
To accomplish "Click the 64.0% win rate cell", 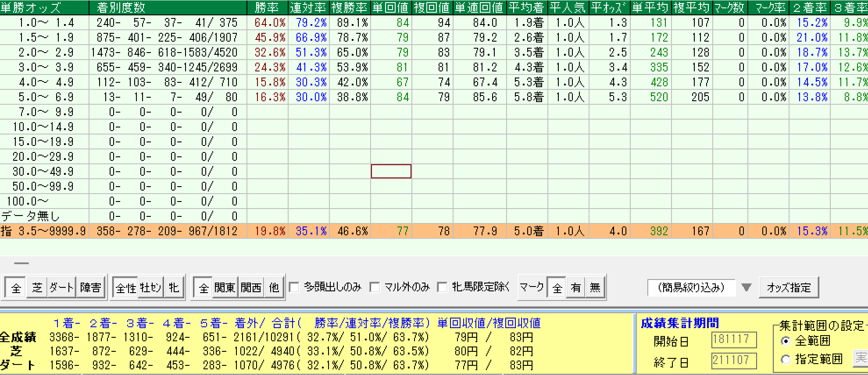I will [x=268, y=22].
